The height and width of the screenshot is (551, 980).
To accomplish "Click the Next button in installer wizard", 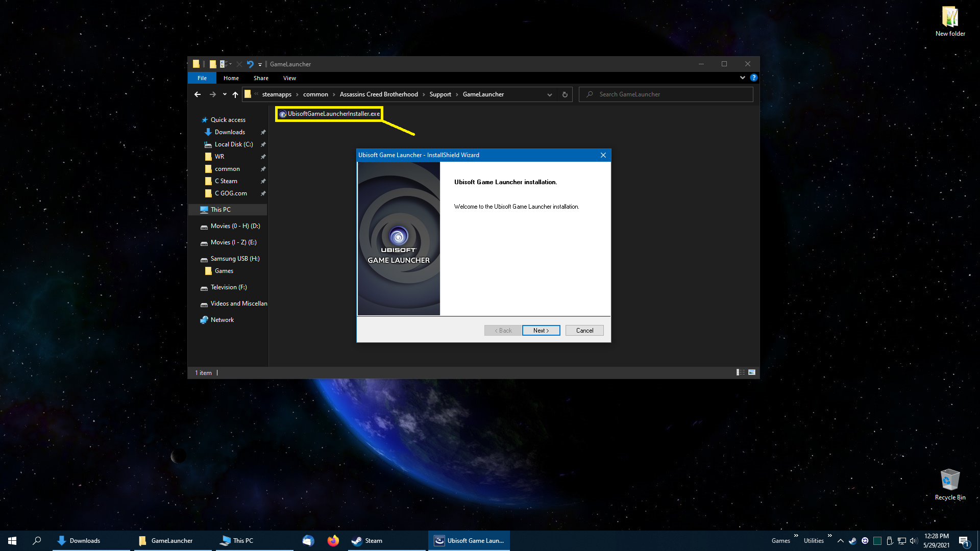I will (x=541, y=331).
